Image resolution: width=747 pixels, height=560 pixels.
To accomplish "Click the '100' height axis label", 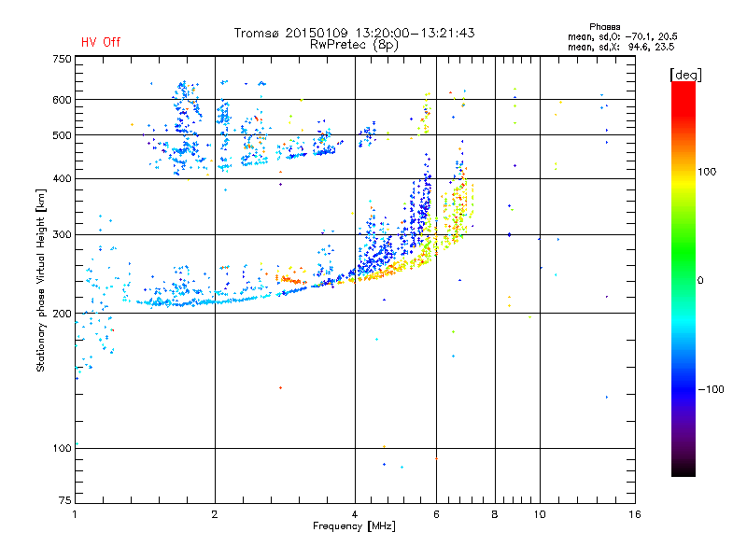I will pos(62,448).
